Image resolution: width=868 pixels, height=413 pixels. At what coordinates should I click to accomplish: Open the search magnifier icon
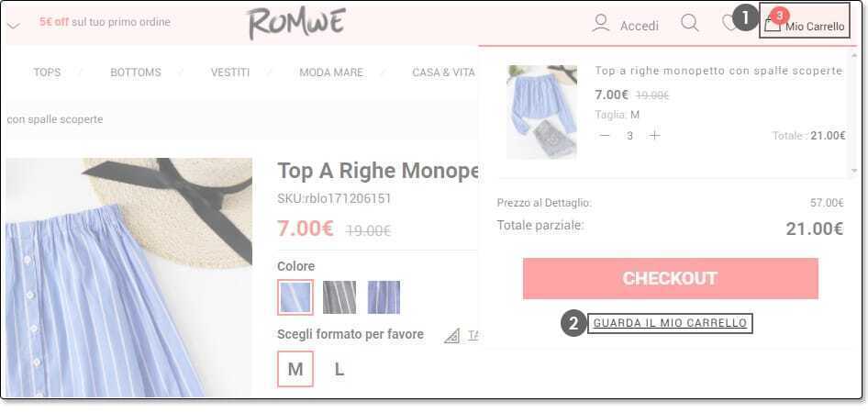(690, 23)
